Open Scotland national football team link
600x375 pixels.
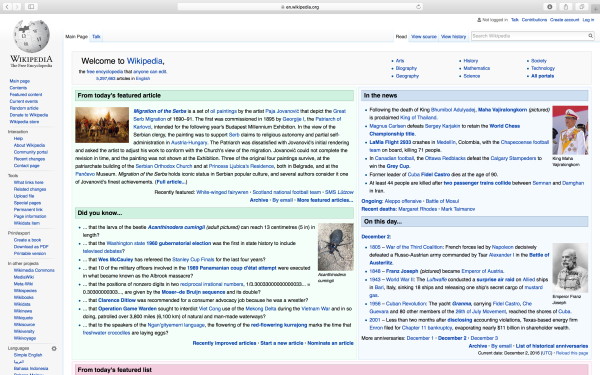click(287, 192)
